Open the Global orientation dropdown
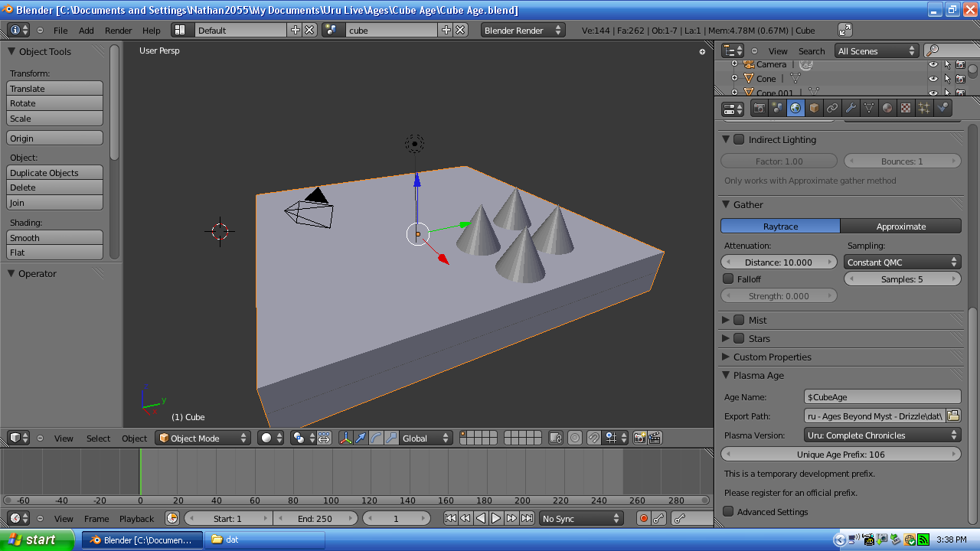The image size is (980, 551). 426,438
